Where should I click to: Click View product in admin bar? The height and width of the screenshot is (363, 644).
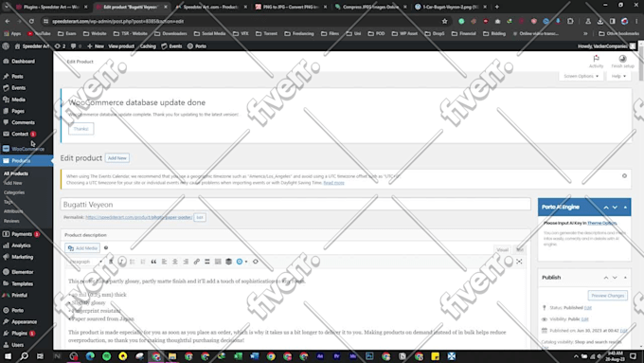pos(121,46)
